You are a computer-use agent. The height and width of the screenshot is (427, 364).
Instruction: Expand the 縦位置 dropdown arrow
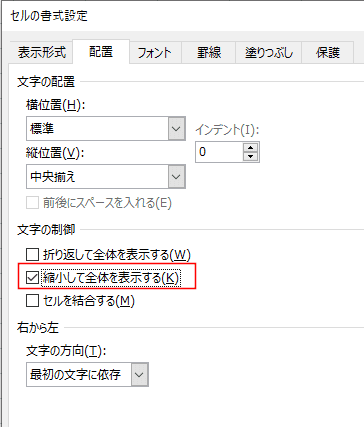click(x=176, y=176)
